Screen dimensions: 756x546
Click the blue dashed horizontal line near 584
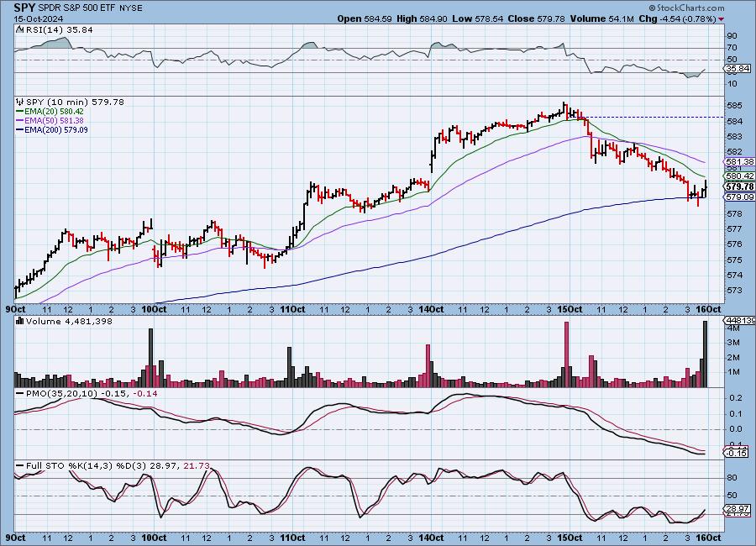pos(654,118)
